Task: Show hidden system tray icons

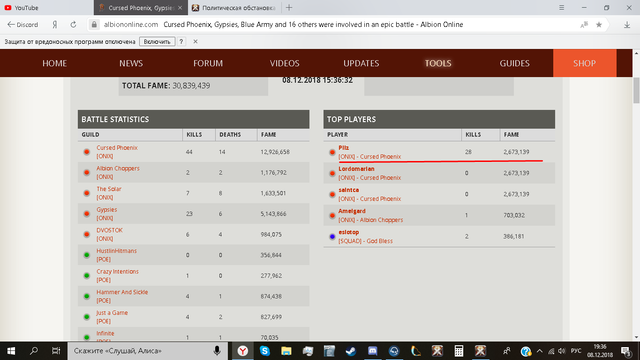Action: [x=540, y=351]
